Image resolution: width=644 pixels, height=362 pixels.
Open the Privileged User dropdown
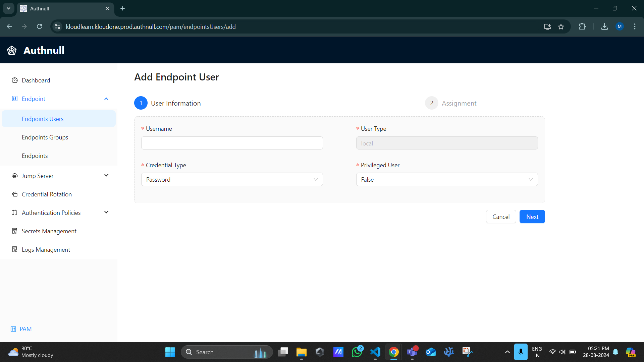[446, 179]
